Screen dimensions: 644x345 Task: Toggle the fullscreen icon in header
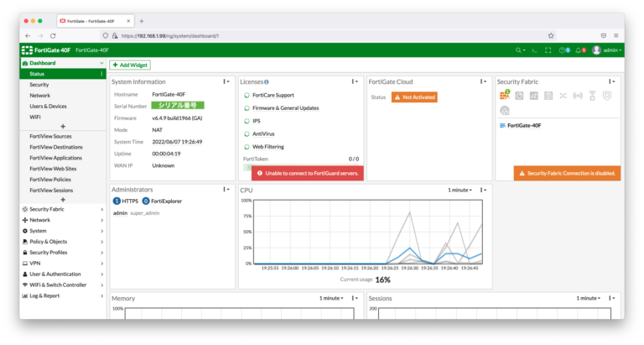[x=548, y=50]
